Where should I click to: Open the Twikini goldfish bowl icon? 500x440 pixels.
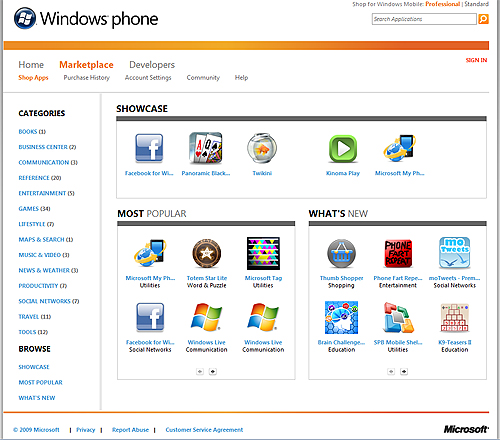(x=262, y=148)
